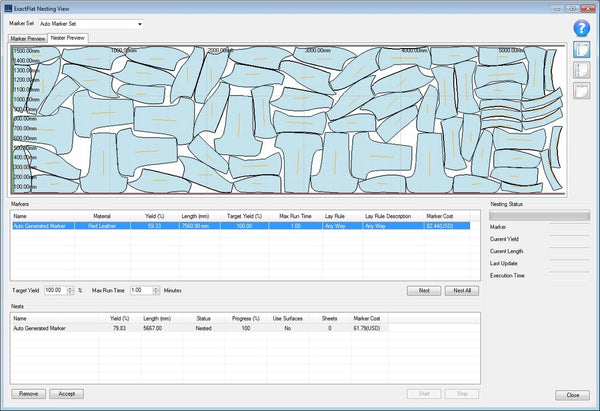This screenshot has height=411, width=600.
Task: Click the ExactFlat app icon in title bar
Action: click(x=9, y=7)
